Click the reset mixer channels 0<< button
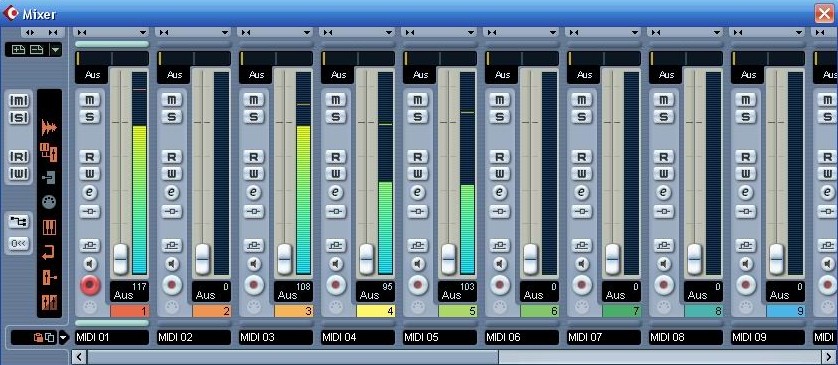Screen dimensions: 838x365 [19, 244]
